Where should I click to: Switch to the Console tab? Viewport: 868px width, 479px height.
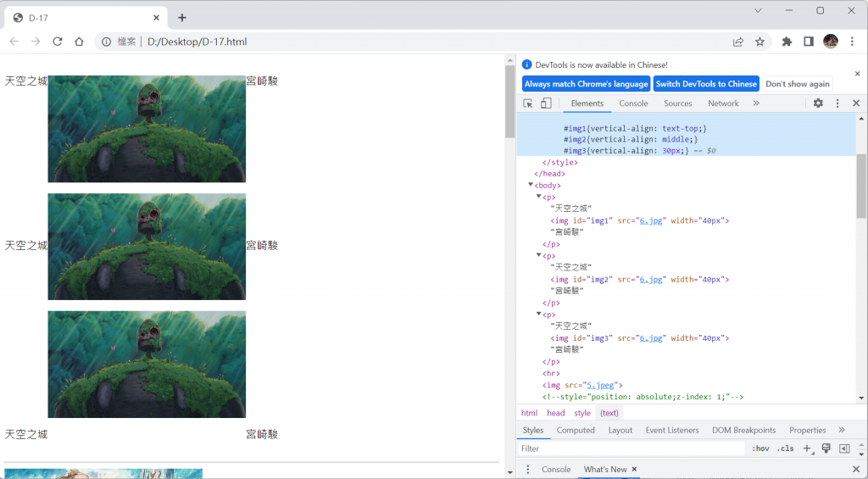(x=633, y=103)
